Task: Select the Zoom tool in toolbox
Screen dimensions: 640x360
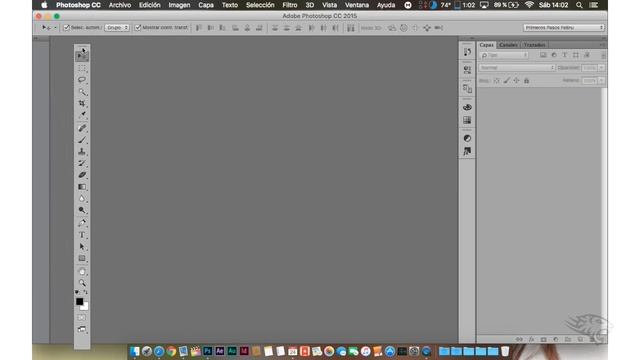Action: 82,283
